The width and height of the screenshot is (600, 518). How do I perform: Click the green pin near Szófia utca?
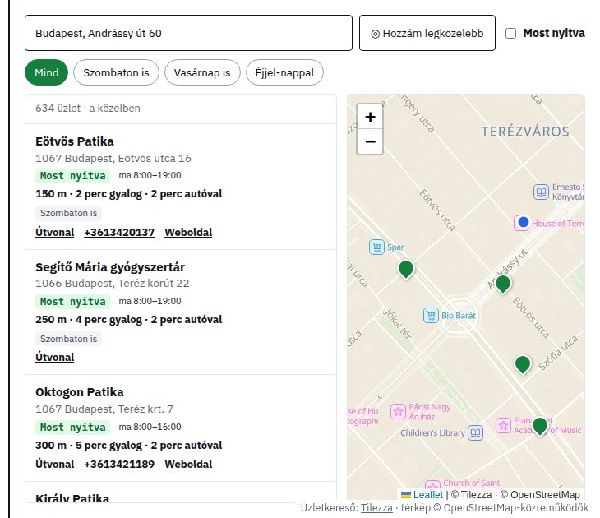522,364
